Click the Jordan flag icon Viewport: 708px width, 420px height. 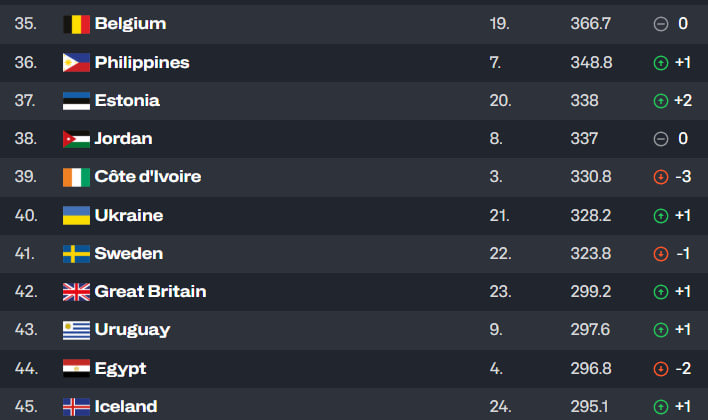click(x=76, y=139)
